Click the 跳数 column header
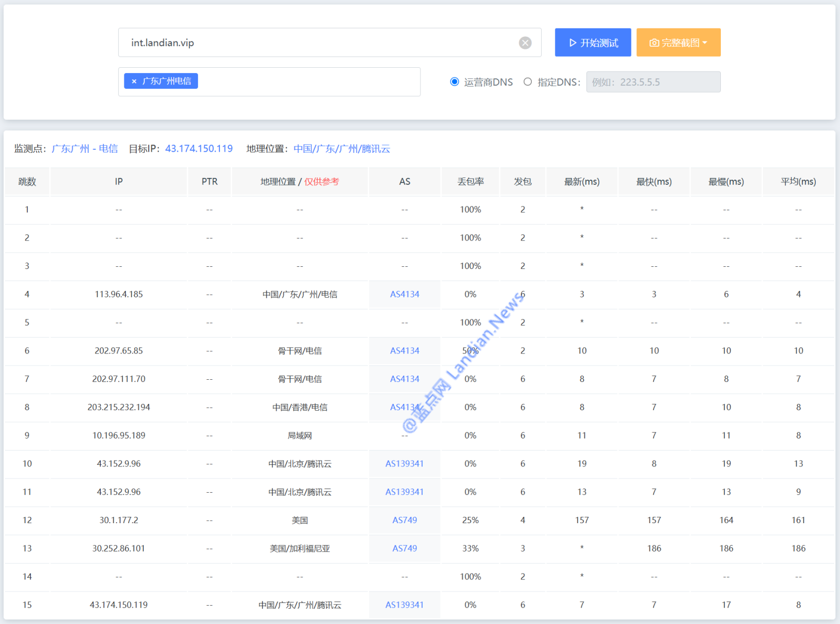Image resolution: width=840 pixels, height=624 pixels. (x=27, y=182)
